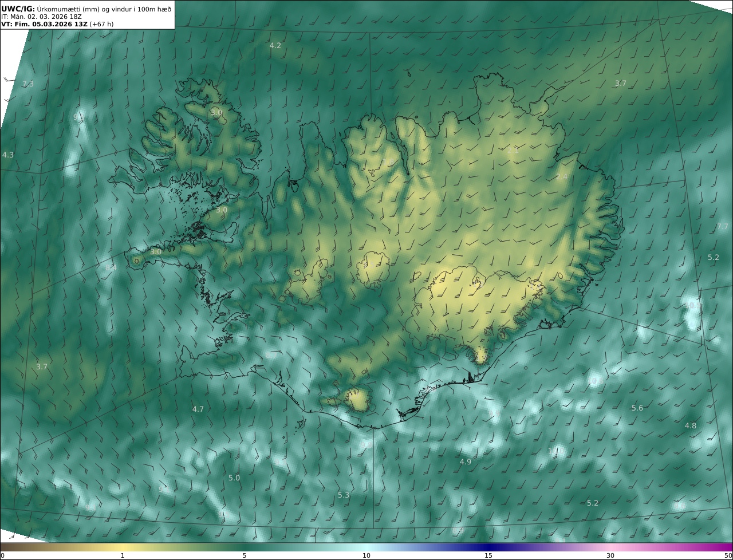This screenshot has width=733, height=560.
Task: Click the map value 7.3
Action: [x=28, y=84]
